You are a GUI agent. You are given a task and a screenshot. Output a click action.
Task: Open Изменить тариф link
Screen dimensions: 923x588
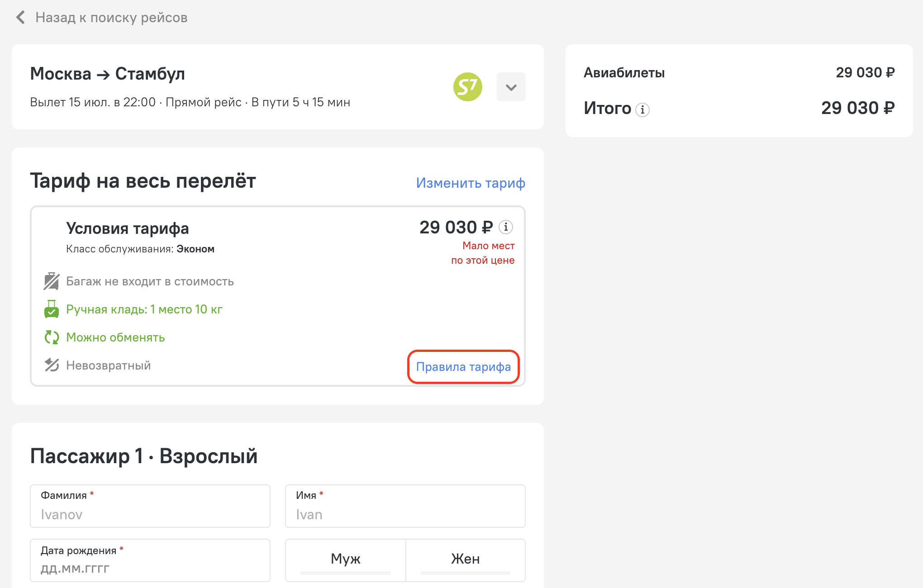tap(471, 183)
